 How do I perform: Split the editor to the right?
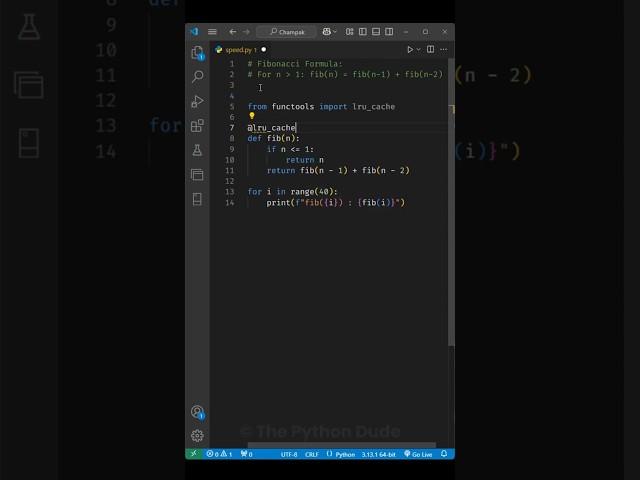coord(431,49)
